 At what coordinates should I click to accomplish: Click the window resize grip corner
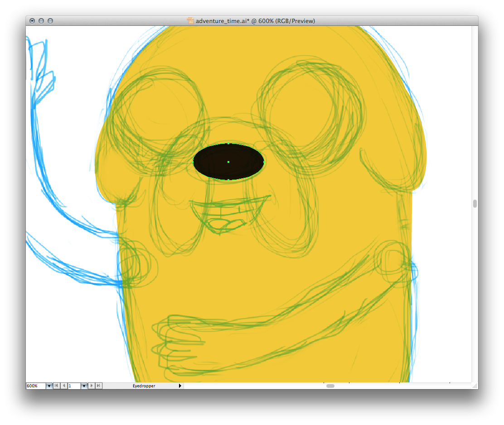[475, 386]
